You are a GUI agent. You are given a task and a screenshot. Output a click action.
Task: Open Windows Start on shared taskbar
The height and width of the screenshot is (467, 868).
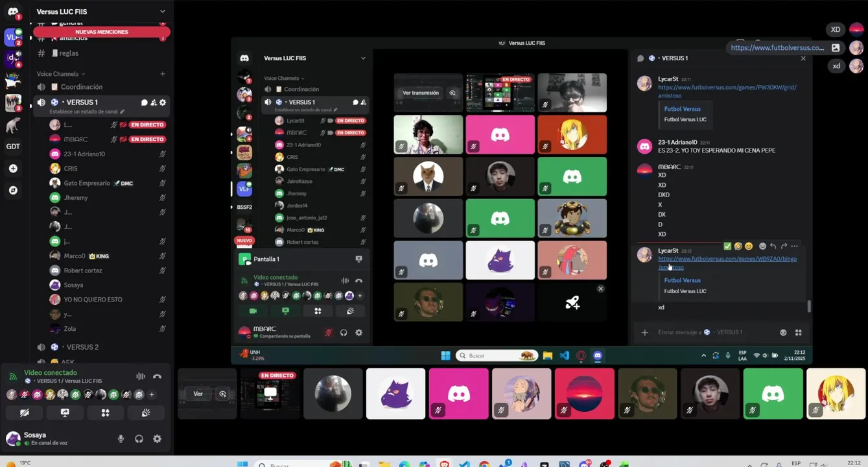445,355
